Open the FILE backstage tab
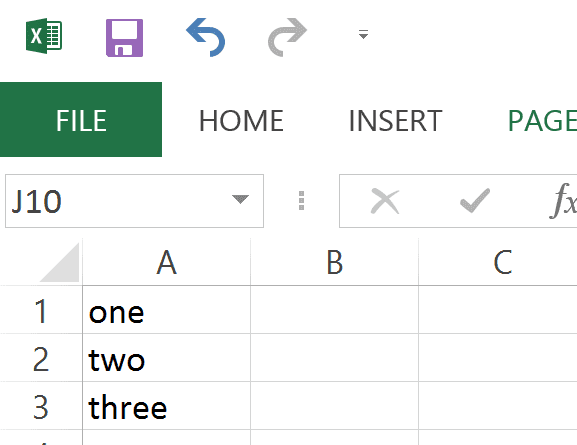Screen dimensions: 577x445 pyautogui.click(x=81, y=120)
